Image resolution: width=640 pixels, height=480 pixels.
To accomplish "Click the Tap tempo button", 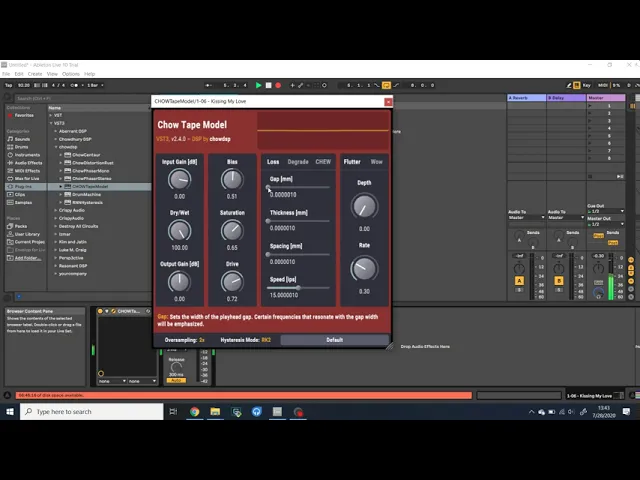I will 9,85.
